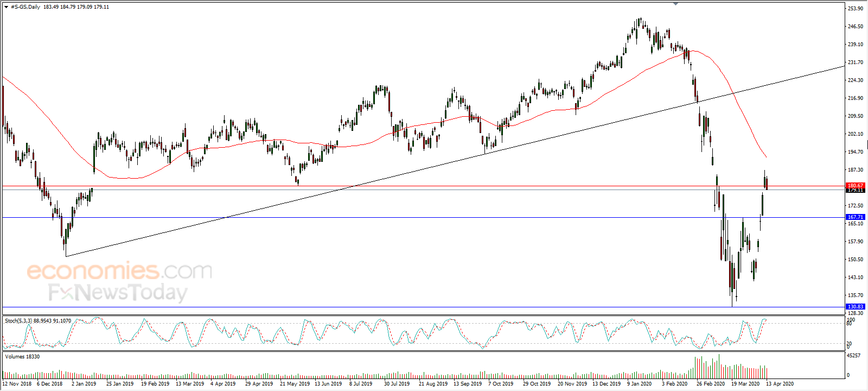
Task: Select the blue horizontal line at 167.71
Action: pos(423,217)
